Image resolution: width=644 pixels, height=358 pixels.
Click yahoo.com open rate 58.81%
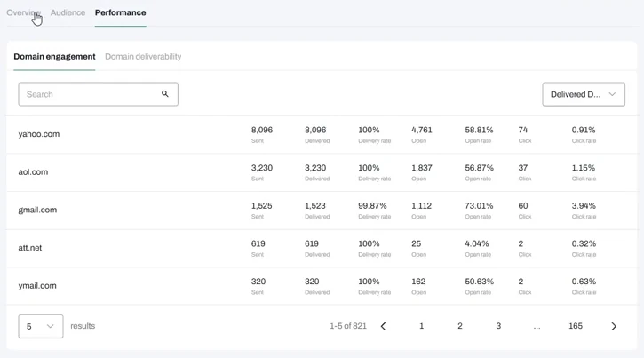[479, 131]
